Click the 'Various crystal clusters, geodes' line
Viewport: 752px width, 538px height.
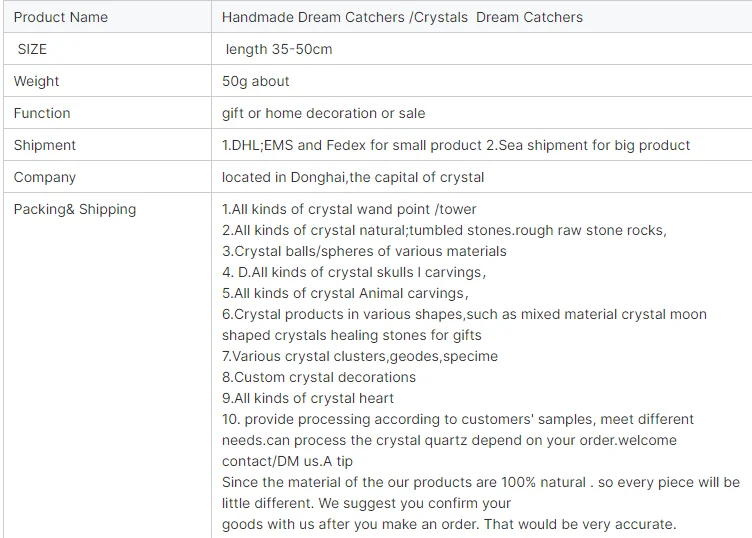pyautogui.click(x=359, y=356)
